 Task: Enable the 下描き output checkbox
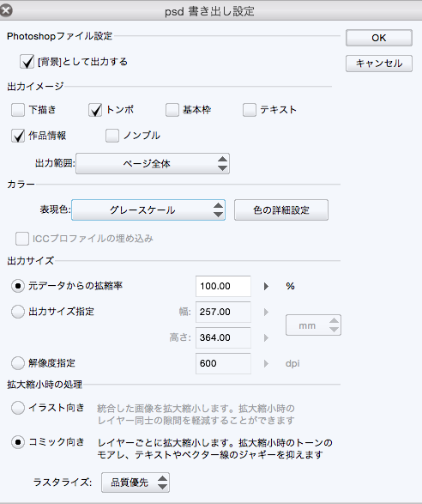click(x=18, y=110)
